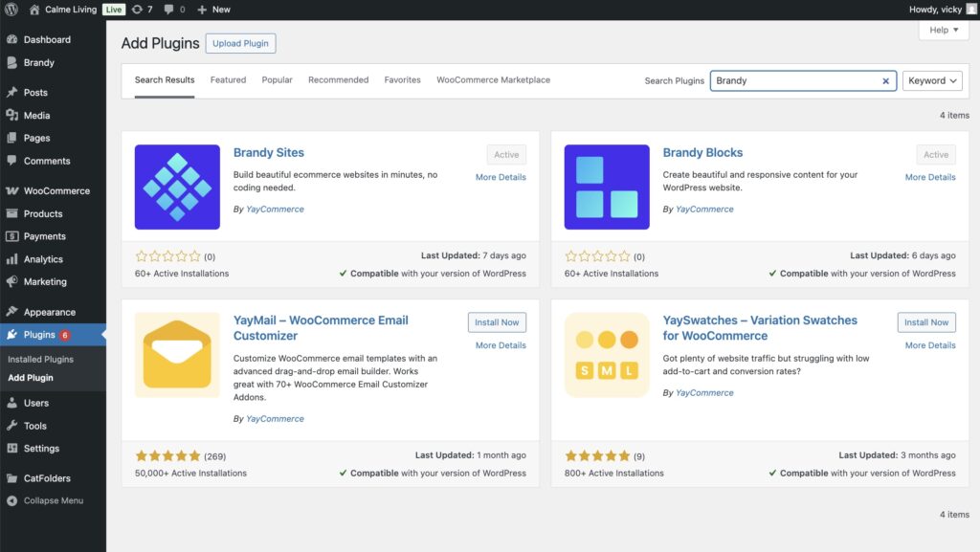
Task: Expand the Help dropdown
Action: tap(943, 30)
